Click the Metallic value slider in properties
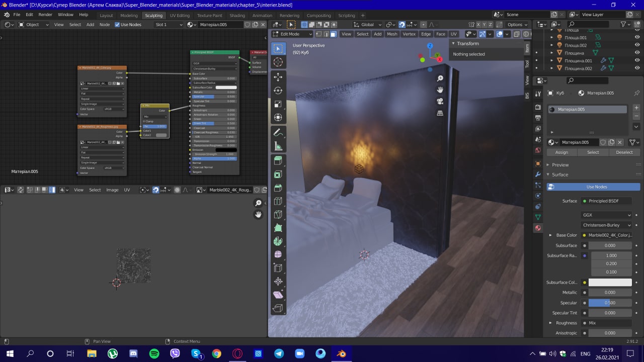Viewport: 644px width, 362px height. pyautogui.click(x=610, y=292)
